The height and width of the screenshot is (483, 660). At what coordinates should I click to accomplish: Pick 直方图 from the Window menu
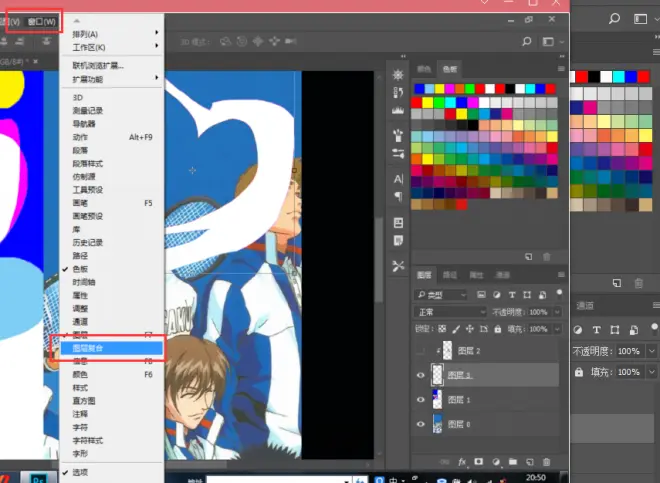[x=84, y=401]
